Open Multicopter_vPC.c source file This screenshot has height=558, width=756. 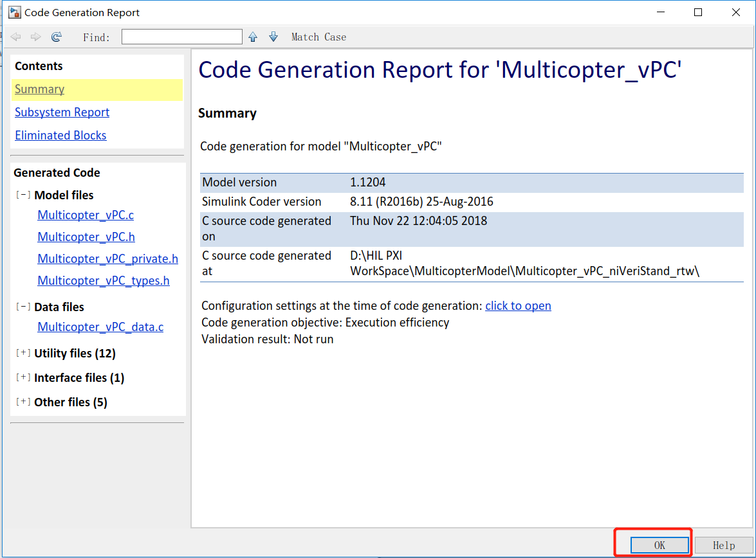pos(86,215)
